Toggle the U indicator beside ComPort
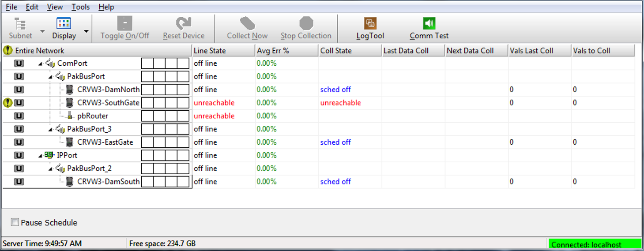Screen dimensions: 644x251 19,64
